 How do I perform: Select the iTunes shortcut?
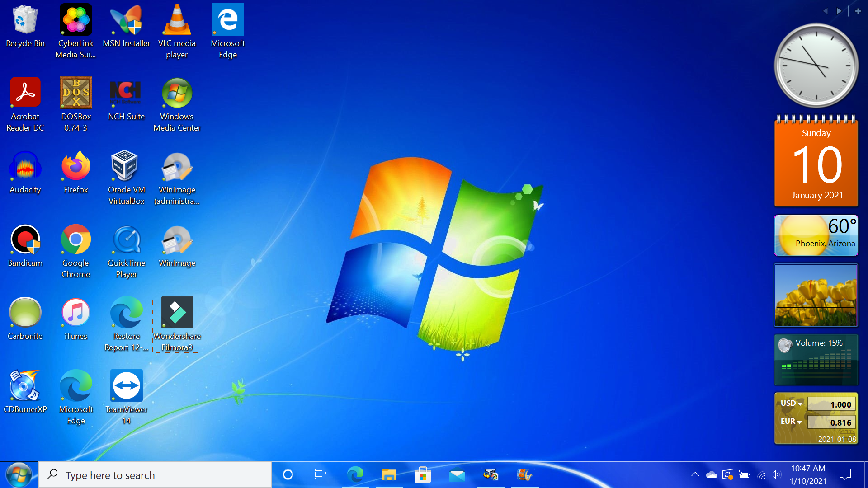[x=75, y=319]
